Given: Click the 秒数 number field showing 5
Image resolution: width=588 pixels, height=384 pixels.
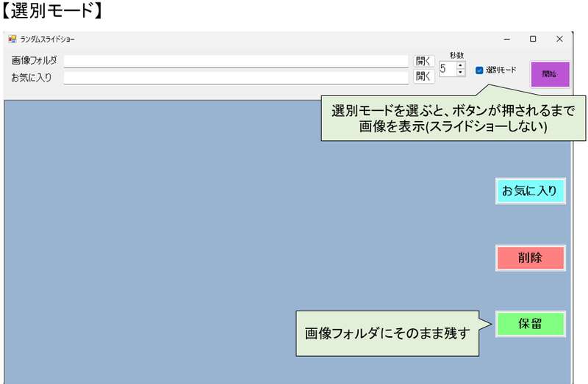Looking at the screenshot, I should click(447, 69).
